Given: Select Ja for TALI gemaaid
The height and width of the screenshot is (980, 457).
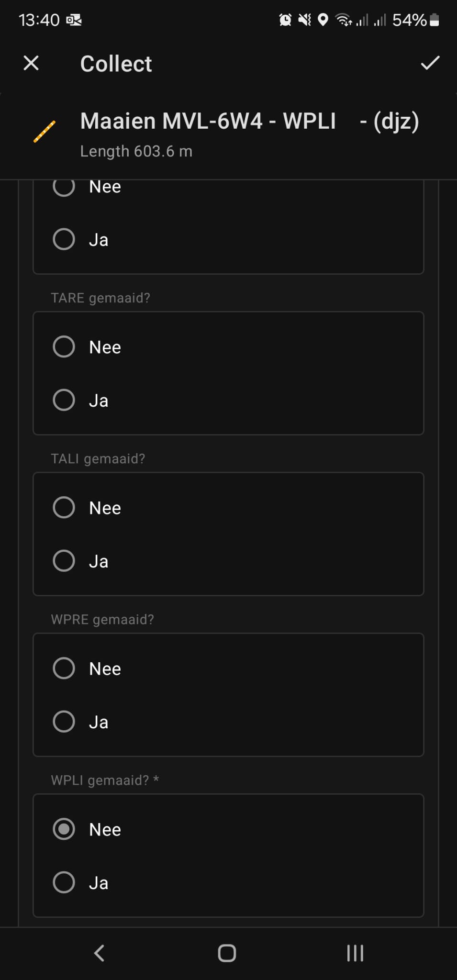Looking at the screenshot, I should [x=64, y=561].
